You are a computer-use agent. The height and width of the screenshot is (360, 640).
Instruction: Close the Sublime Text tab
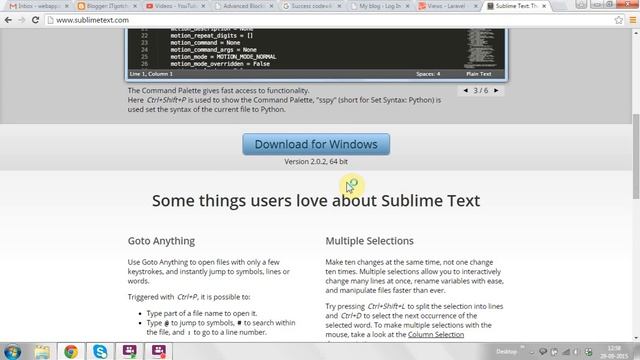pyautogui.click(x=544, y=6)
